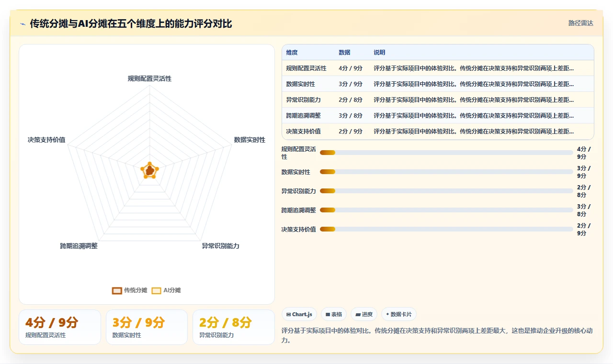Click the description cell in 数据实时性 row
The height and width of the screenshot is (364, 613).
(474, 84)
